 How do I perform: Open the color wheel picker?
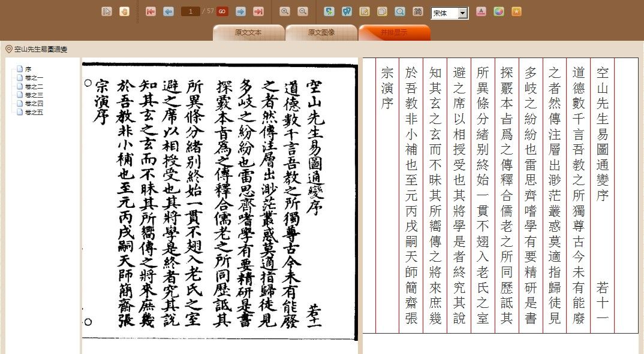pos(498,11)
